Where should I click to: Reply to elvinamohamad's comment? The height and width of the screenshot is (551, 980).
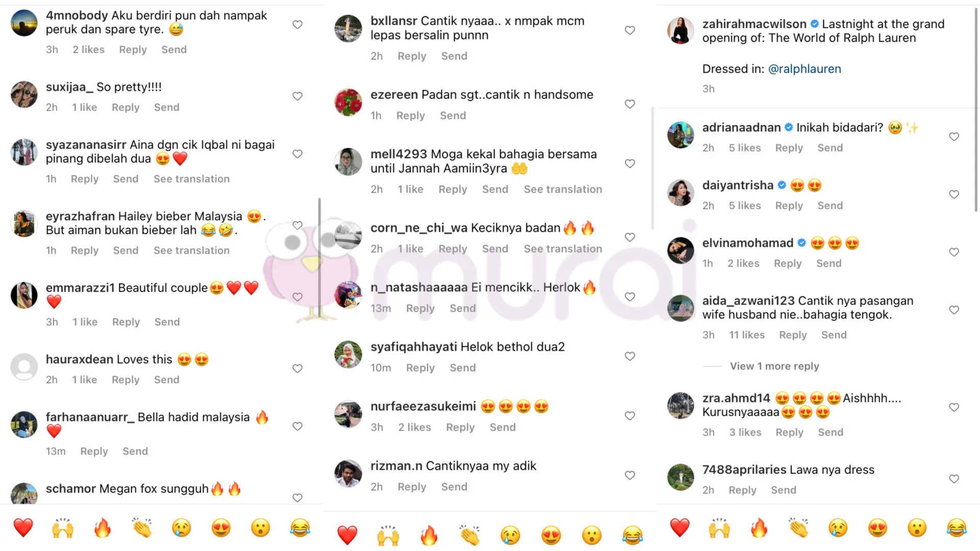pyautogui.click(x=788, y=263)
